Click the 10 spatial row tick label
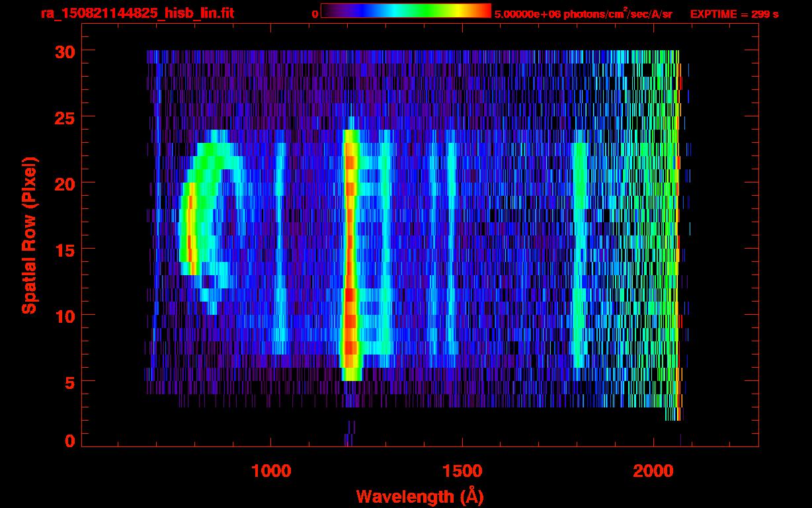Image resolution: width=812 pixels, height=508 pixels. coord(65,316)
